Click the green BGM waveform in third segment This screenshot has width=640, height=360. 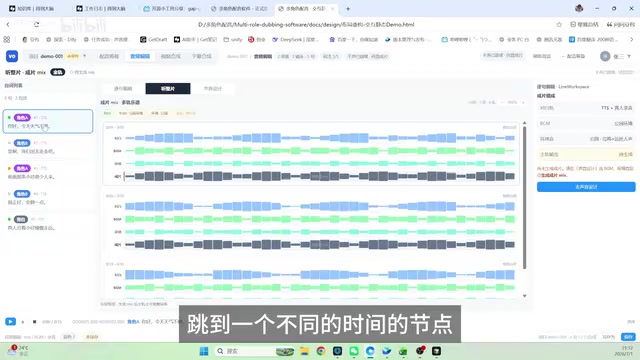tap(320, 287)
